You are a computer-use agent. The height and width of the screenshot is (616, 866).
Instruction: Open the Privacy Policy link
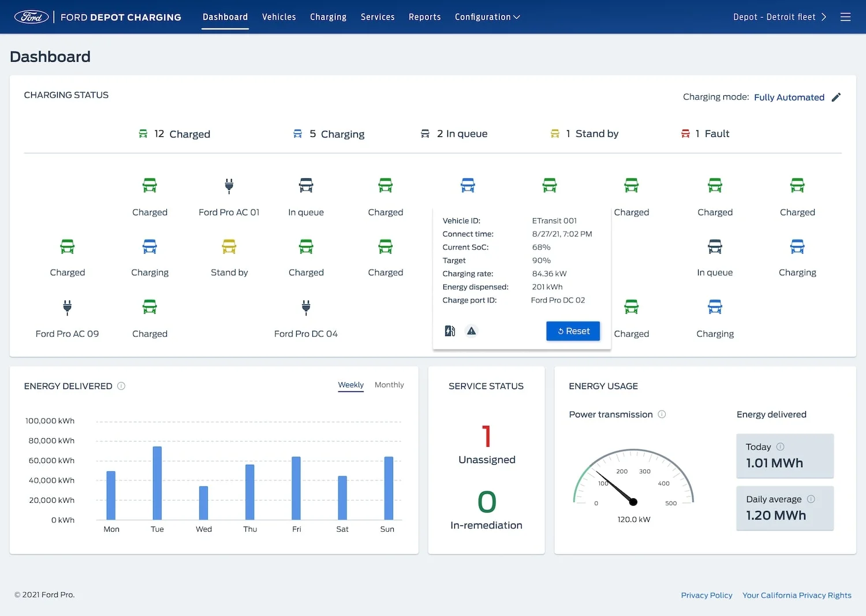tap(706, 595)
